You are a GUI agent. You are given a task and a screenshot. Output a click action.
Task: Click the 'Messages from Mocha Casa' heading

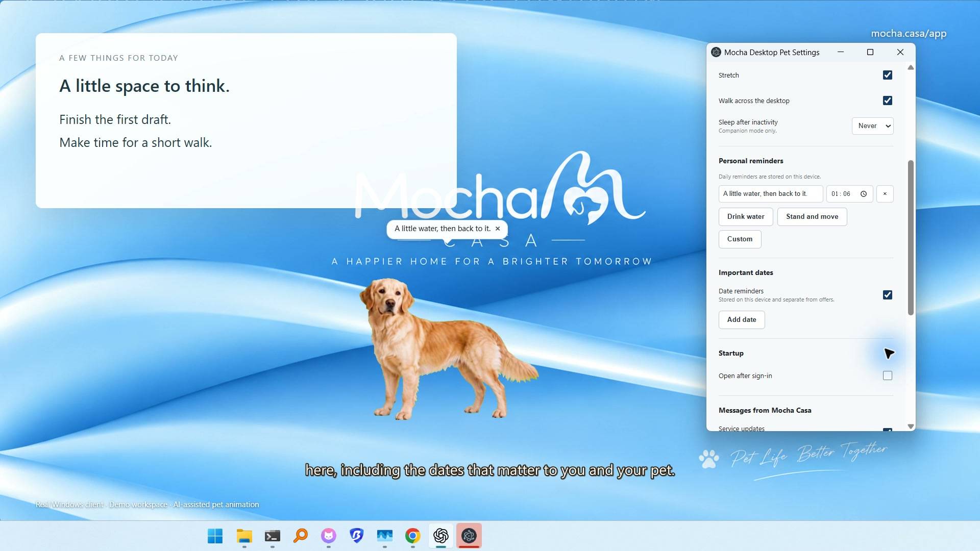tap(765, 410)
